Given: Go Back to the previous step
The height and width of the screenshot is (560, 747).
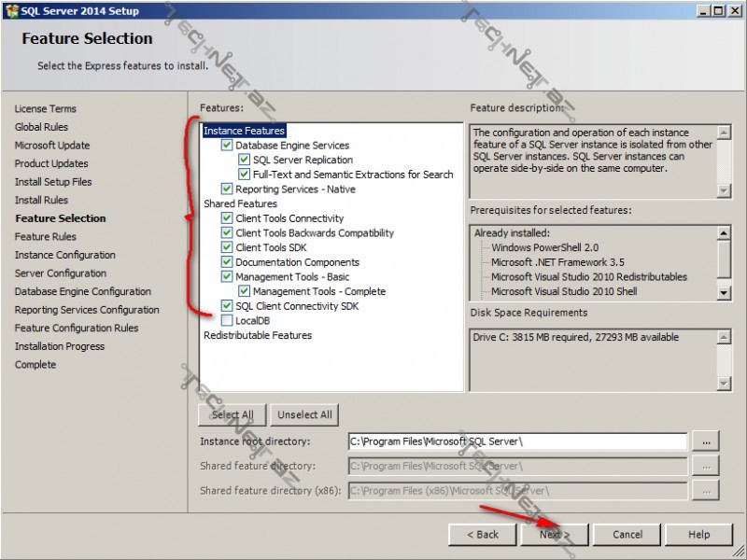Looking at the screenshot, I should 482,535.
